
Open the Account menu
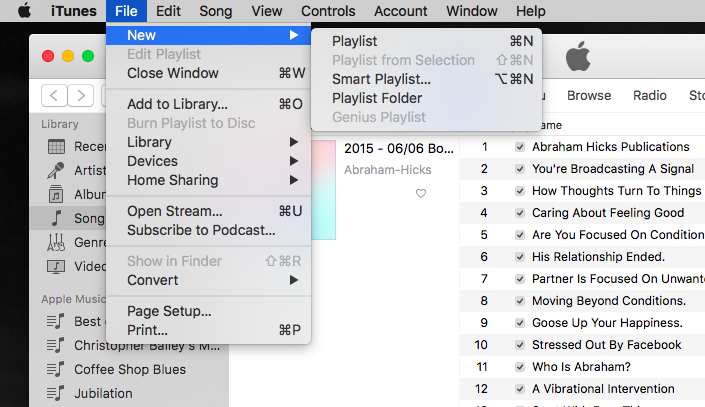(x=401, y=11)
